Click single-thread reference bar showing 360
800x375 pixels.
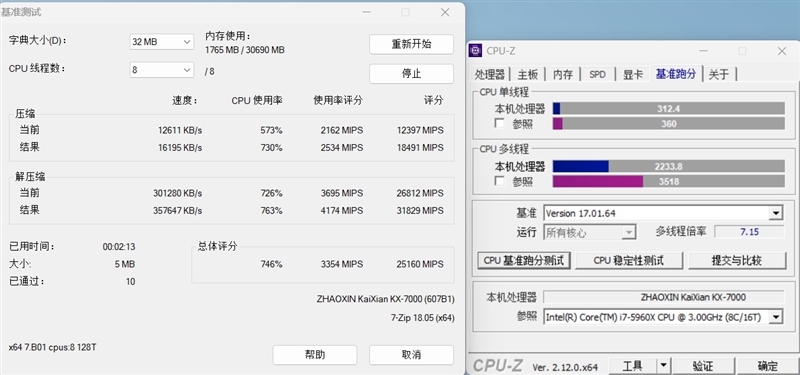[x=668, y=123]
